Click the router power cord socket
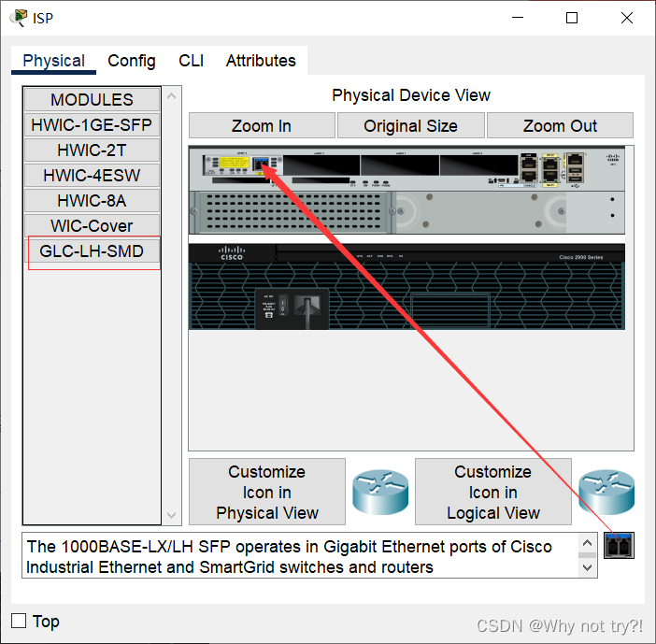Image resolution: width=656 pixels, height=644 pixels. pyautogui.click(x=307, y=306)
